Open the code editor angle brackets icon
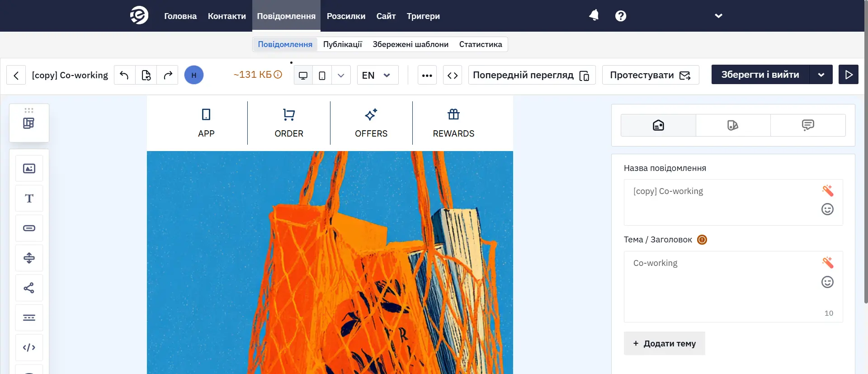The height and width of the screenshot is (374, 868). (x=453, y=75)
